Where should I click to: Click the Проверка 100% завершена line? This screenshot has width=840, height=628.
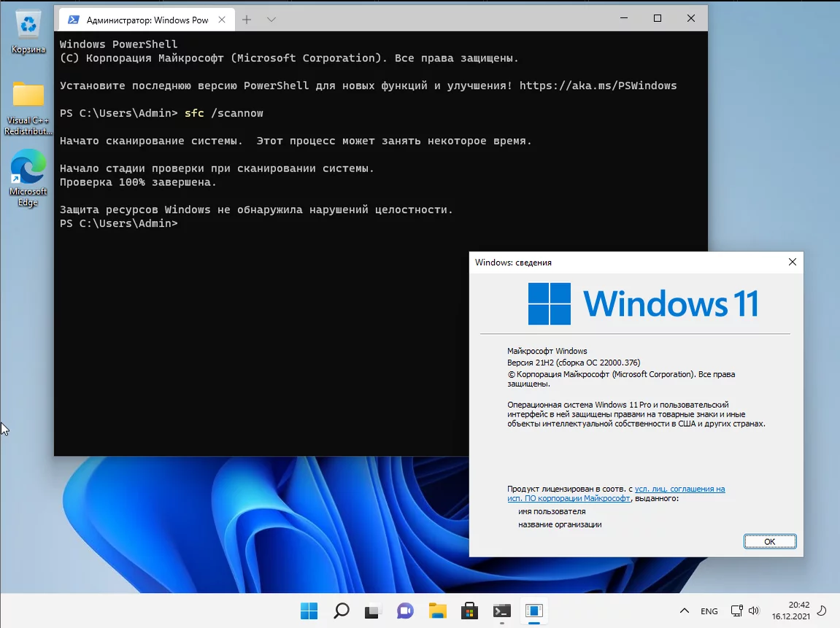pos(138,182)
